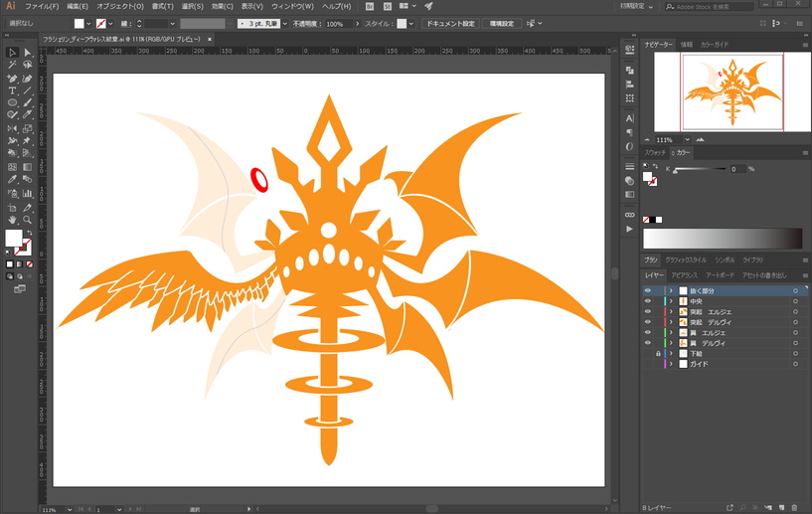The height and width of the screenshot is (514, 812).
Task: Click the Layers panel trash delete button
Action: tap(795, 508)
